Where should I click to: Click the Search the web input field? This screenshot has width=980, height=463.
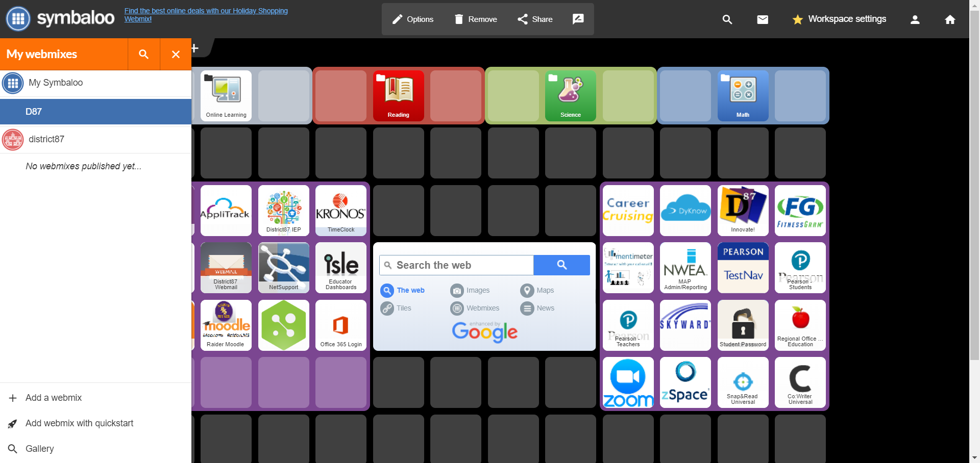point(457,265)
